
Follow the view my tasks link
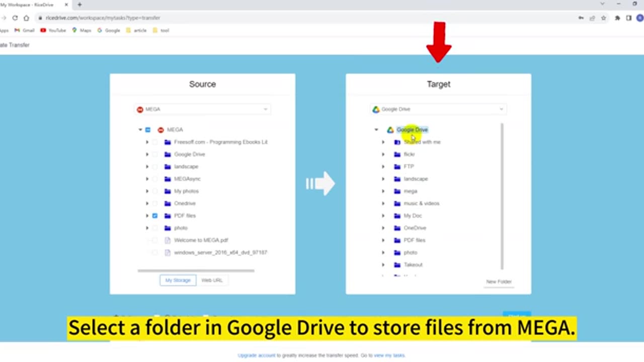(x=389, y=355)
